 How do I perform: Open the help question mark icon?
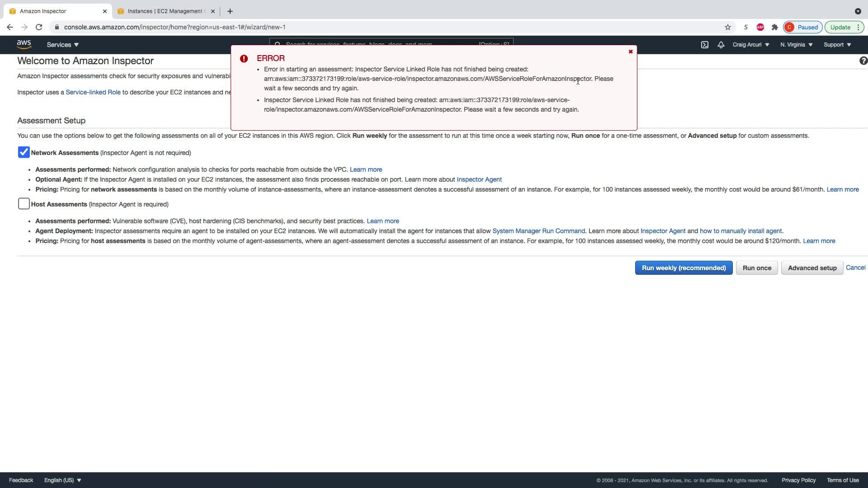(x=863, y=61)
